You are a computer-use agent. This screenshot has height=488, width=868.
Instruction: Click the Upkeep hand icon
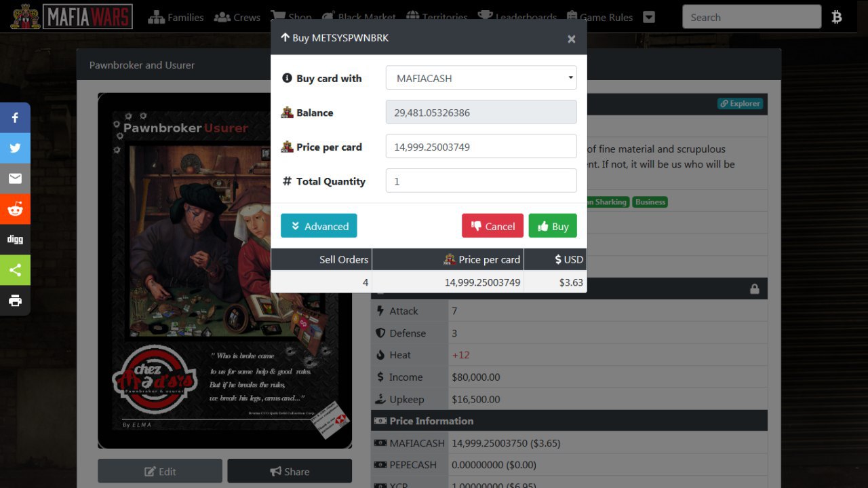380,399
